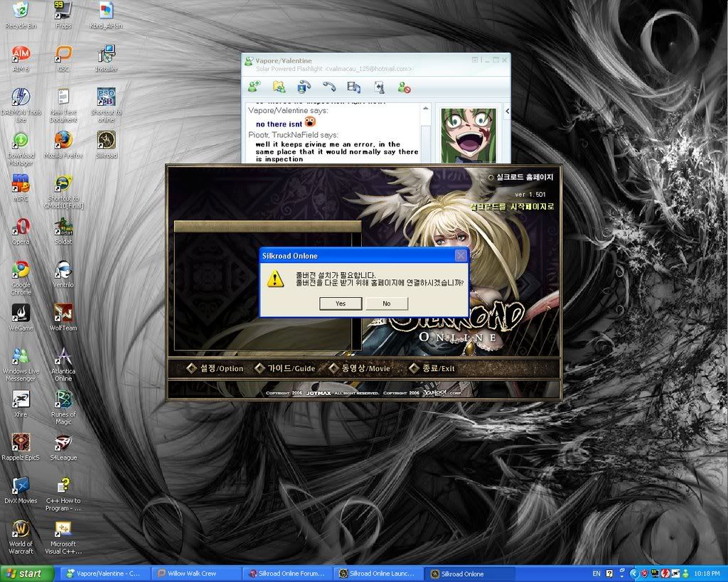Viewport: 728px width, 582px height.
Task: Click the phone call icon in Messenger
Action: tap(329, 87)
